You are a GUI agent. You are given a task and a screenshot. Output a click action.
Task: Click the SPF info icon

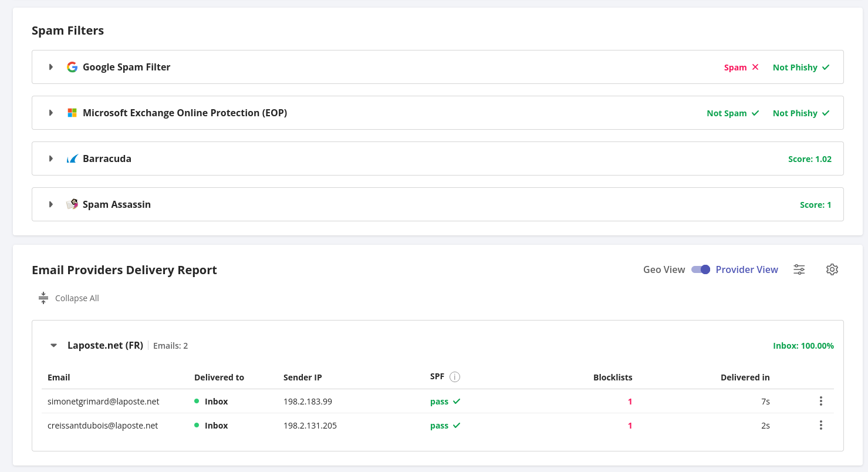point(455,377)
